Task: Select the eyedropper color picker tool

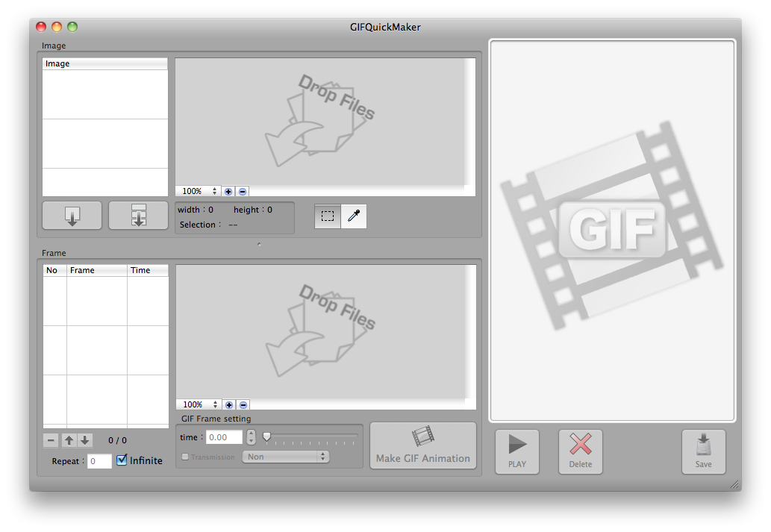Action: point(354,216)
